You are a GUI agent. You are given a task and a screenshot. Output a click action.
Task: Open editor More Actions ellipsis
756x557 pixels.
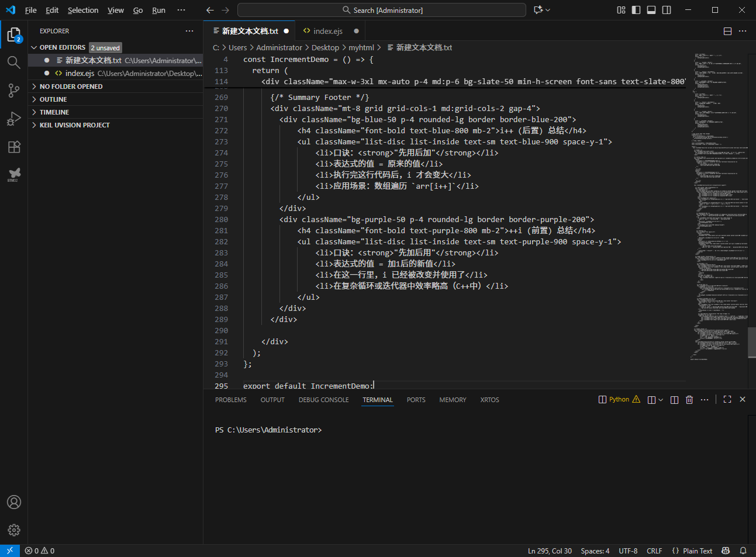tap(743, 31)
